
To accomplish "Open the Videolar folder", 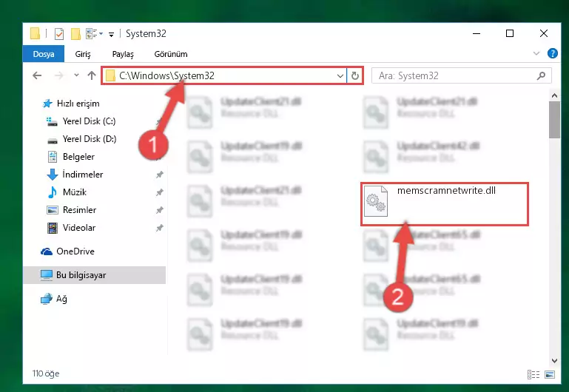I will (79, 228).
